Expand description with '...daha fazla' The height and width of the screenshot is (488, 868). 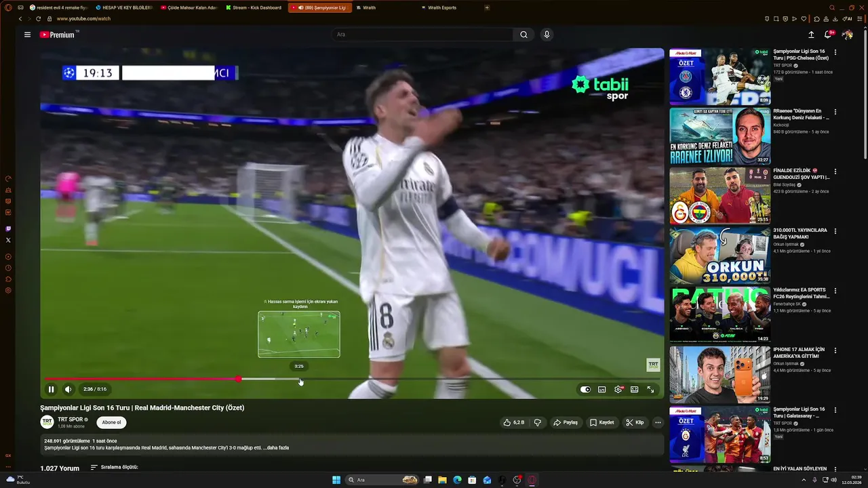(277, 448)
